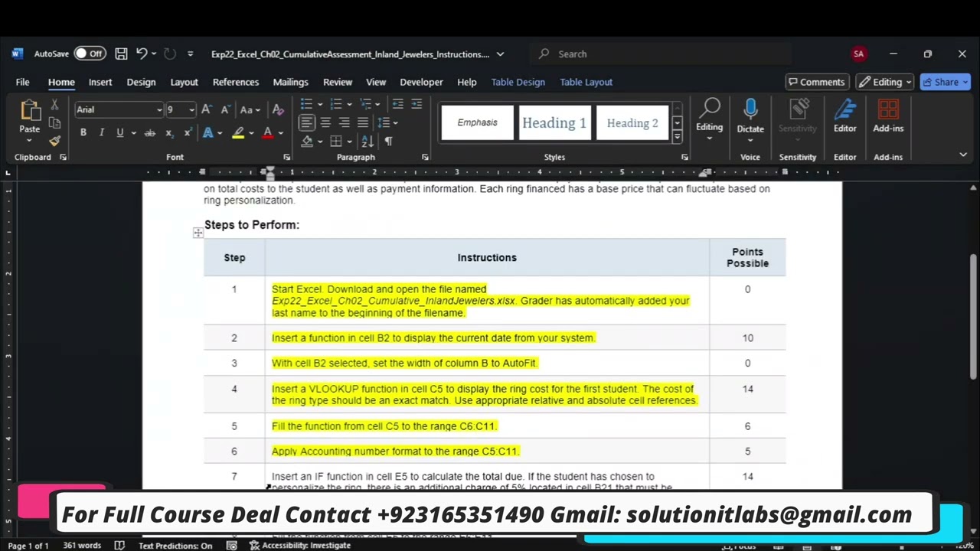Image resolution: width=980 pixels, height=551 pixels.
Task: Click the table move handle icon
Action: 198,233
